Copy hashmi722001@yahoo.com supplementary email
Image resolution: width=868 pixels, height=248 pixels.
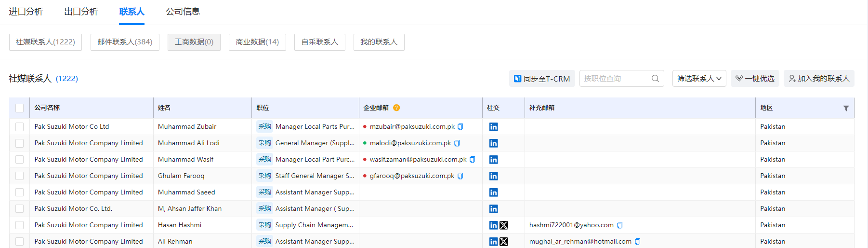click(620, 225)
